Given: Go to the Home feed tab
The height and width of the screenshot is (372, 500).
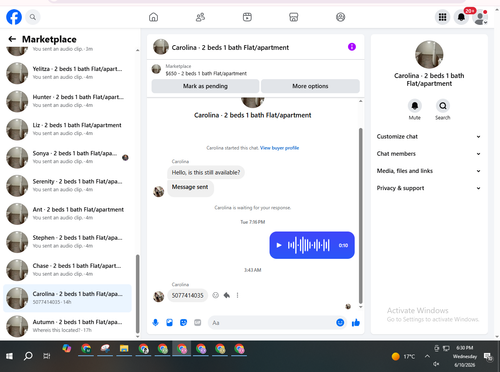Looking at the screenshot, I should pyautogui.click(x=153, y=17).
